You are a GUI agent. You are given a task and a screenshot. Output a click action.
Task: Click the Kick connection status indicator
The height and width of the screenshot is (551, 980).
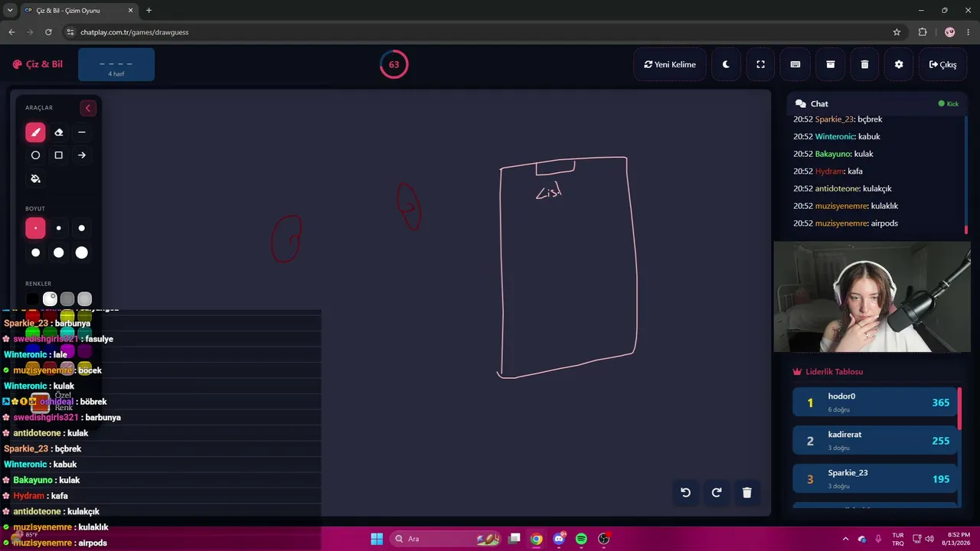tap(949, 104)
